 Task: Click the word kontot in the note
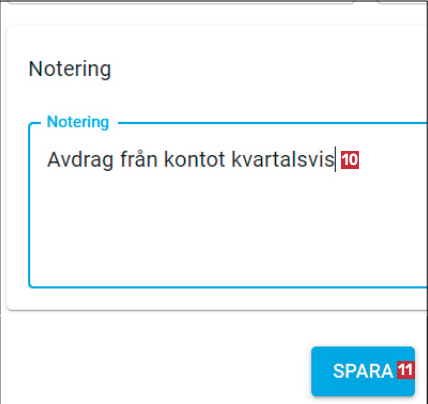[195, 160]
